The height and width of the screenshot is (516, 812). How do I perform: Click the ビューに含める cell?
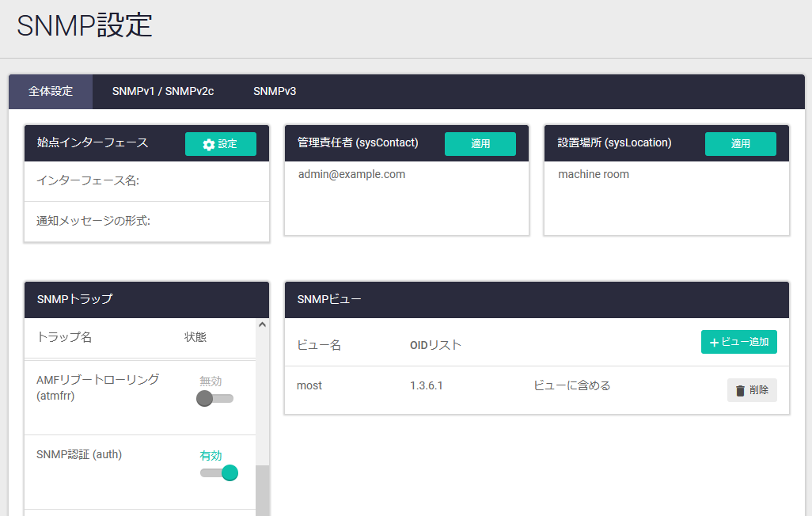571,385
